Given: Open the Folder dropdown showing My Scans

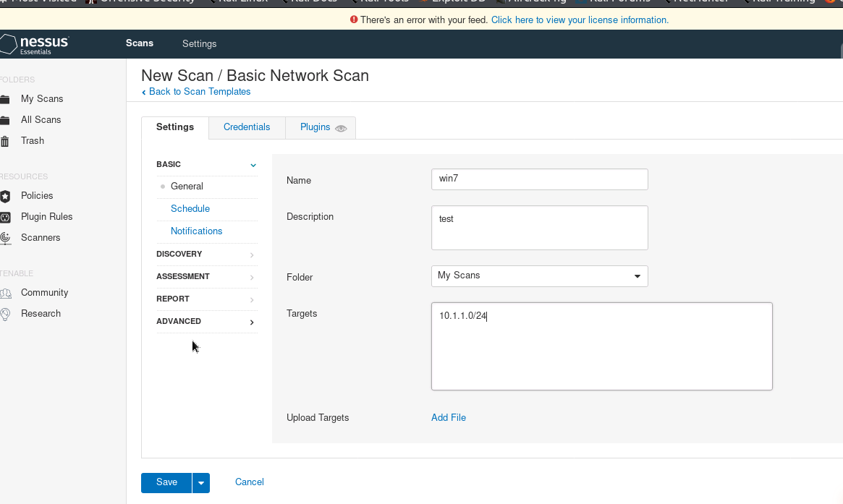Looking at the screenshot, I should tap(539, 276).
